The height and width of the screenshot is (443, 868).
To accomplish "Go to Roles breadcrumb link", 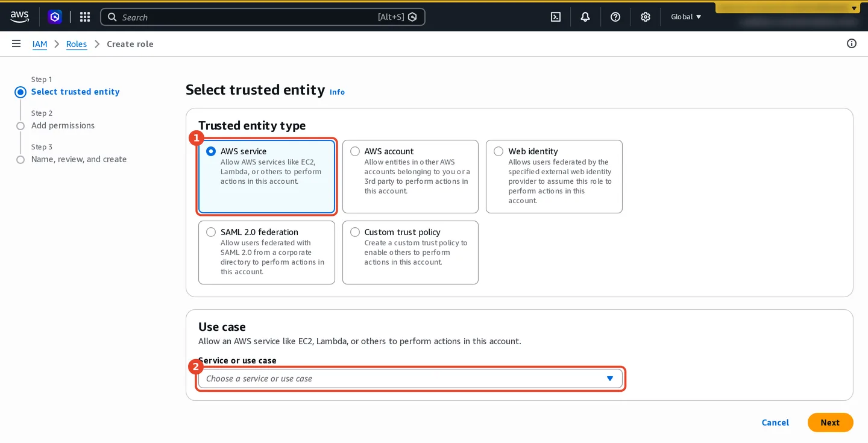I will (x=77, y=44).
